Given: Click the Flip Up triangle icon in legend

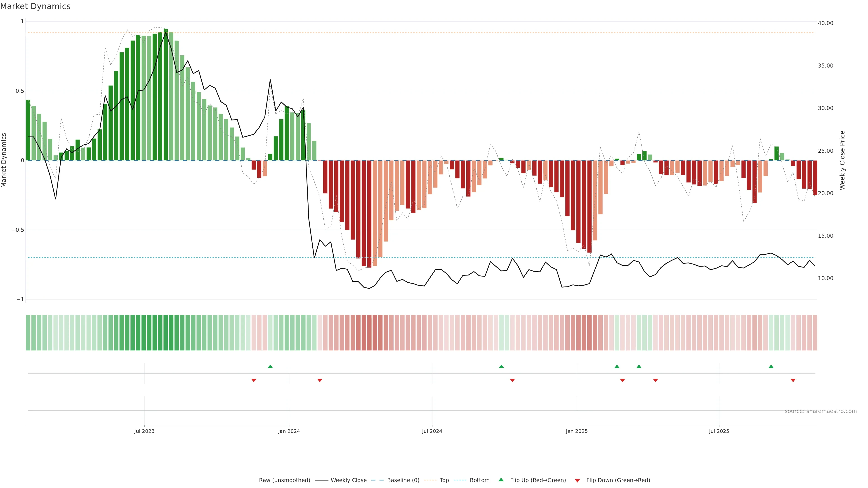Looking at the screenshot, I should 501,480.
